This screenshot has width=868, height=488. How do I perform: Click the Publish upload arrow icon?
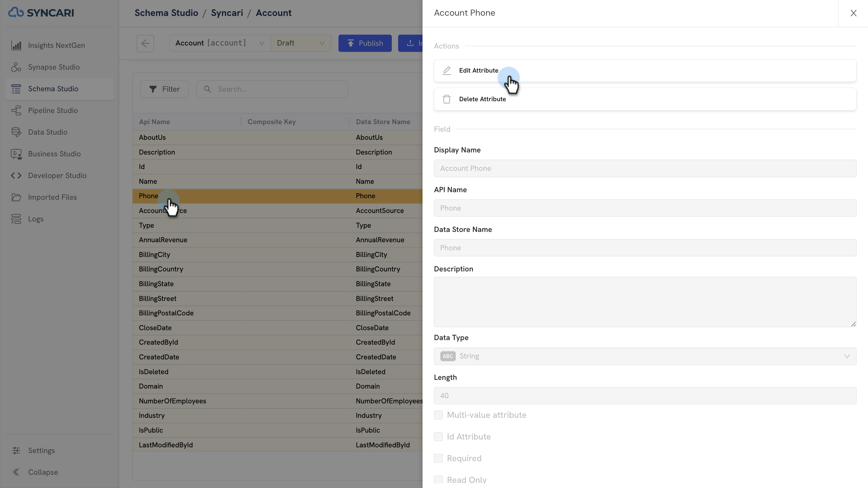tap(351, 43)
